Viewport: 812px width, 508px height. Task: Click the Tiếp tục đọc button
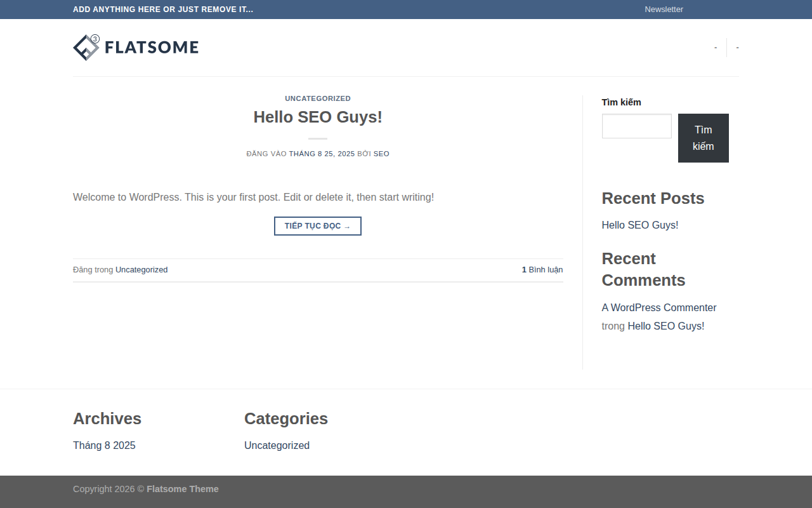point(318,226)
